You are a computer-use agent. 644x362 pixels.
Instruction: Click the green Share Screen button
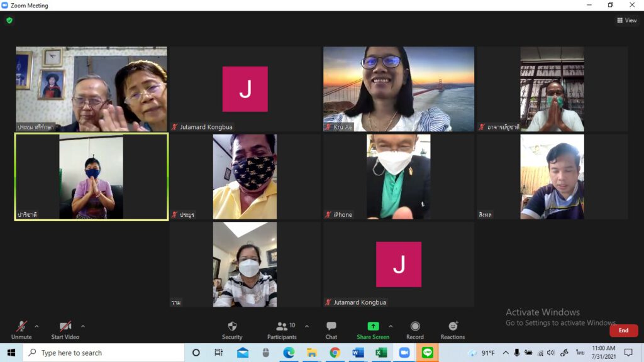[373, 330]
